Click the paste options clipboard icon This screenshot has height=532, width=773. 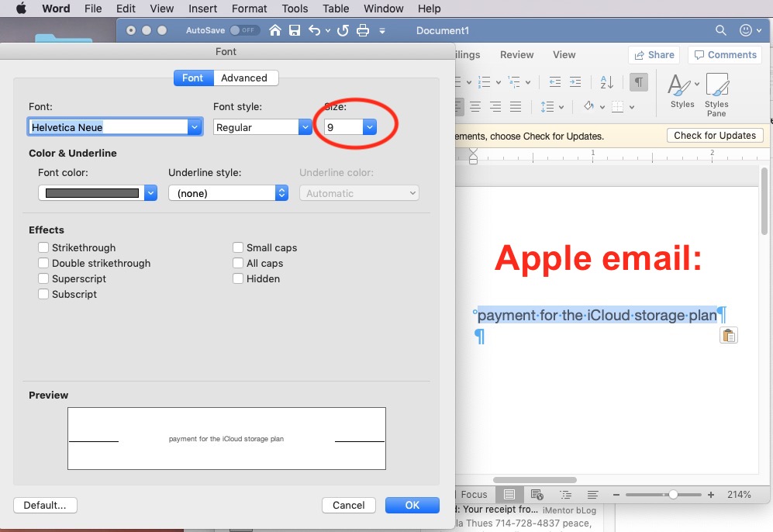[x=729, y=335]
